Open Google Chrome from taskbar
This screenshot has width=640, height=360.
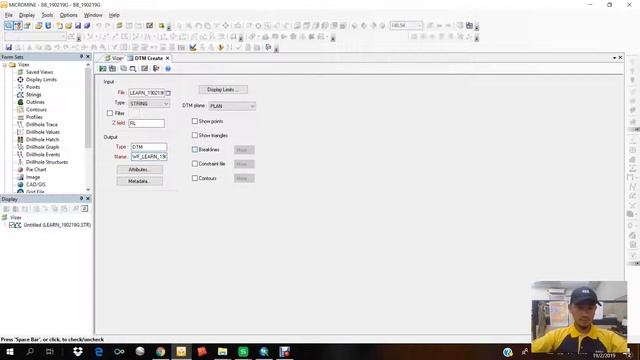click(160, 351)
